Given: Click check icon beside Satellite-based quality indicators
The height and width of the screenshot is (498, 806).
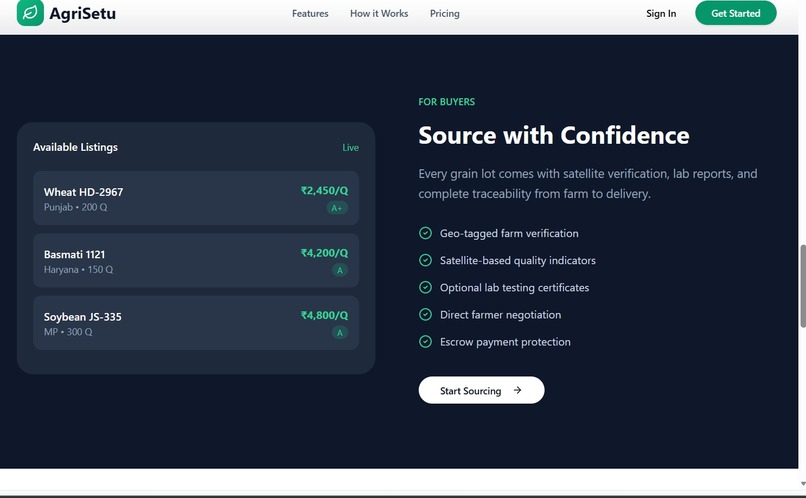Looking at the screenshot, I should [x=425, y=260].
